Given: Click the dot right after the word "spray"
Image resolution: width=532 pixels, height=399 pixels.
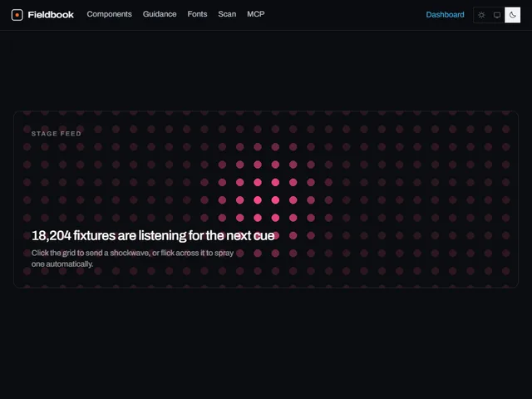Looking at the screenshot, I should pos(240,253).
